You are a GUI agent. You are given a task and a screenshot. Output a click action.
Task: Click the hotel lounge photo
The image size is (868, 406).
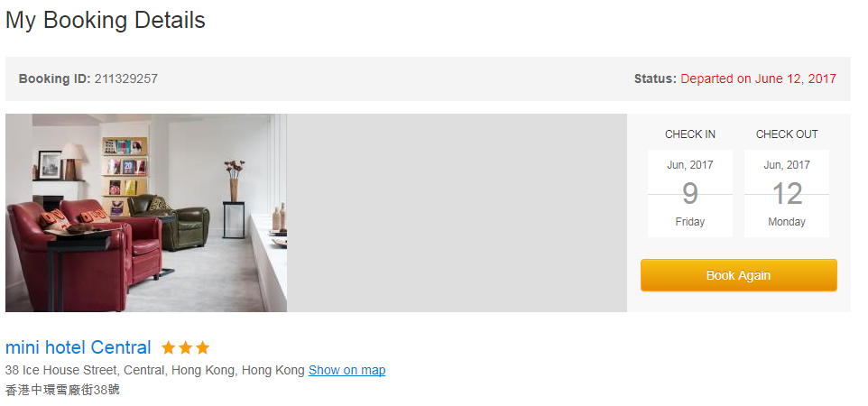tap(146, 213)
